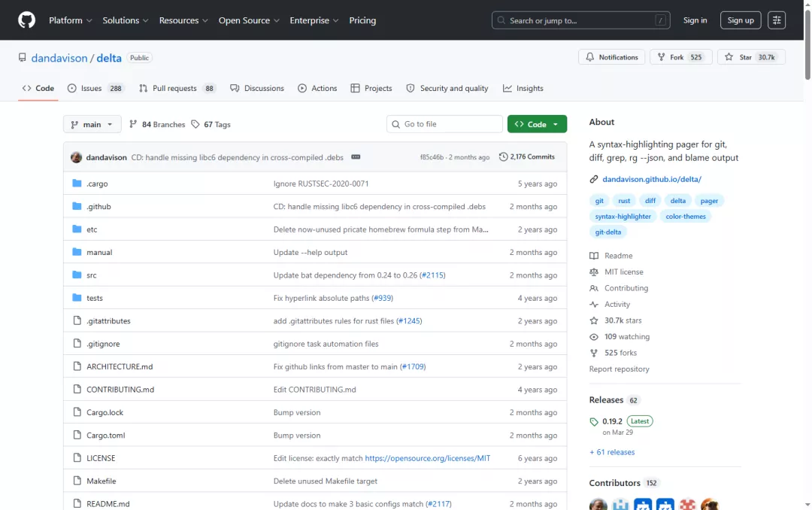
Task: Expand the Solutions menu
Action: point(126,20)
